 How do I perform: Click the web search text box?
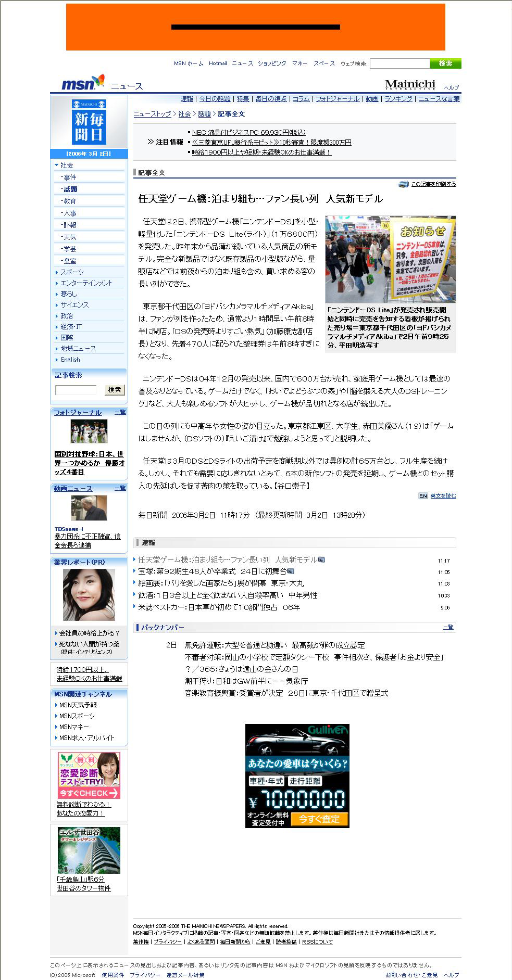399,63
